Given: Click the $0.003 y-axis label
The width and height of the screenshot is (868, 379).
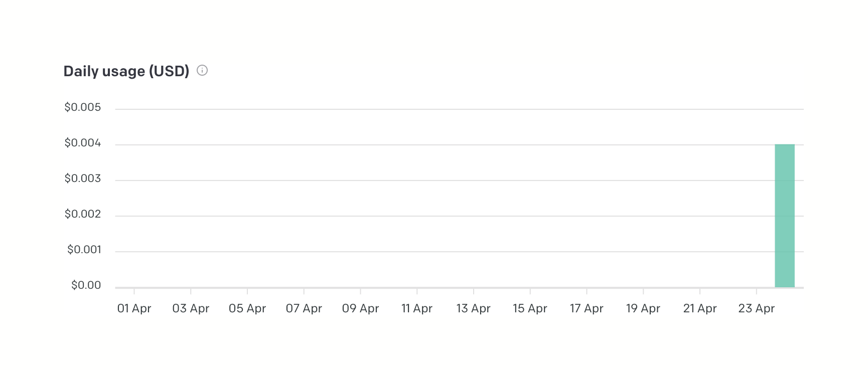Looking at the screenshot, I should pyautogui.click(x=83, y=178).
